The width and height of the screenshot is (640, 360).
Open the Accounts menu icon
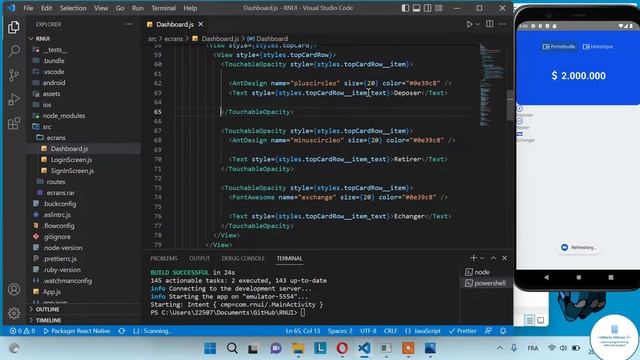pyautogui.click(x=14, y=289)
